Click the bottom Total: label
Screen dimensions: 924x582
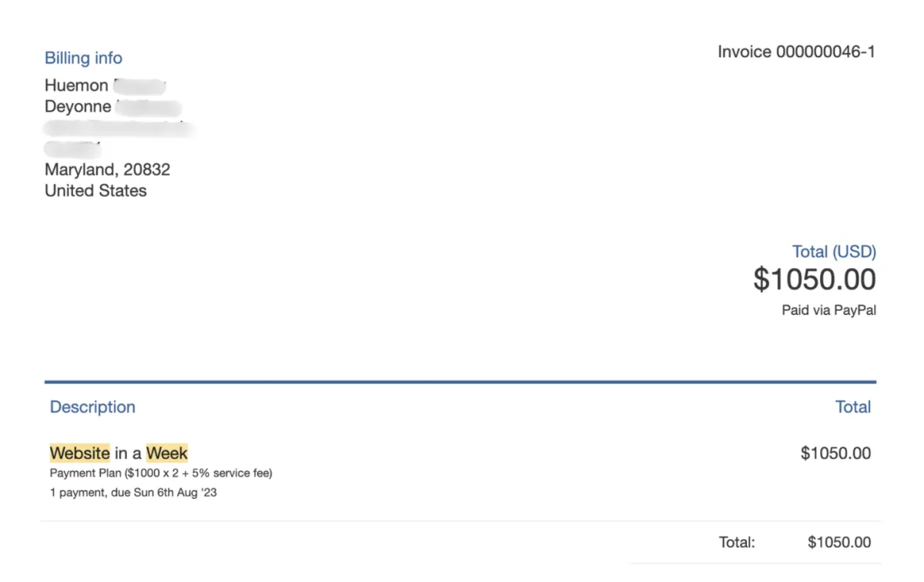(x=737, y=543)
